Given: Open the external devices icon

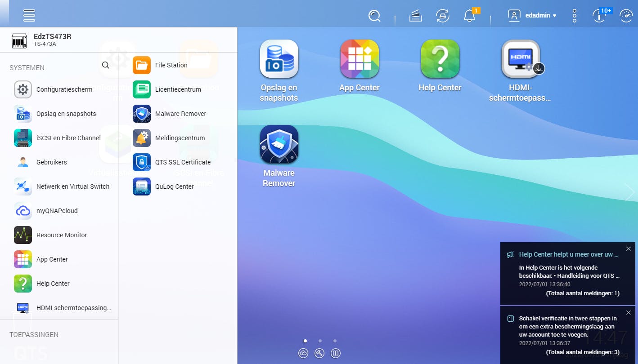Looking at the screenshot, I should (443, 16).
